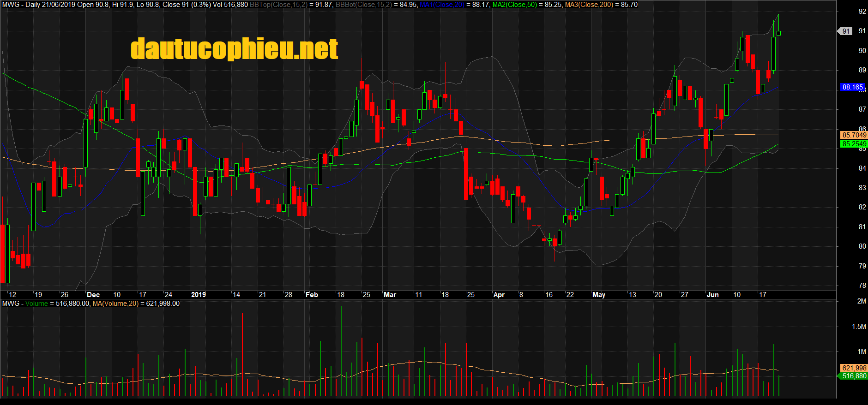868x405 pixels.
Task: Select the MA3(Close,200) indicator label
Action: tap(590, 5)
